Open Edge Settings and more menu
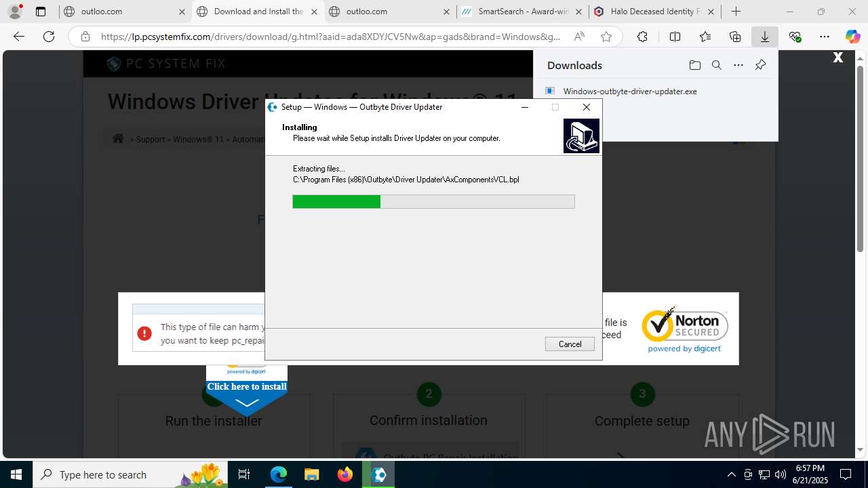 click(824, 37)
